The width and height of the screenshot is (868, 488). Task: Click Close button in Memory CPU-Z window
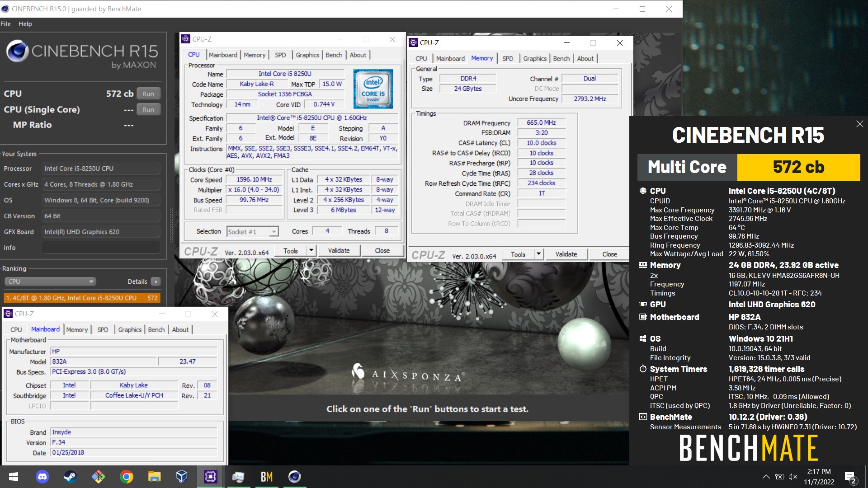(609, 254)
